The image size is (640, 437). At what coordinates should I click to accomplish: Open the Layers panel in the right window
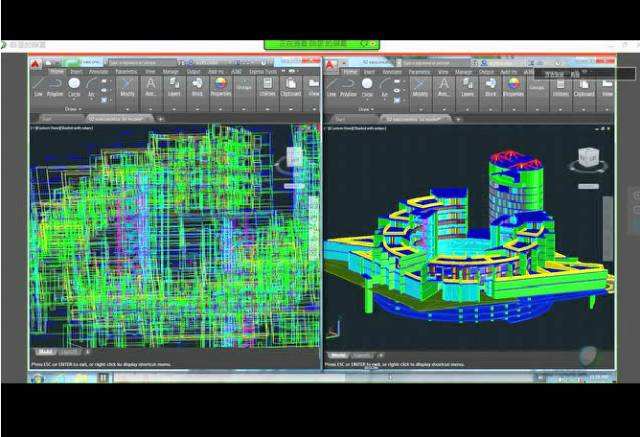[x=467, y=88]
